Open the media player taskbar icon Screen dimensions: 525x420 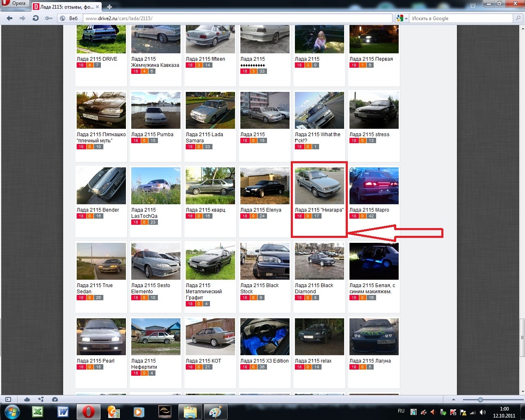point(139,412)
